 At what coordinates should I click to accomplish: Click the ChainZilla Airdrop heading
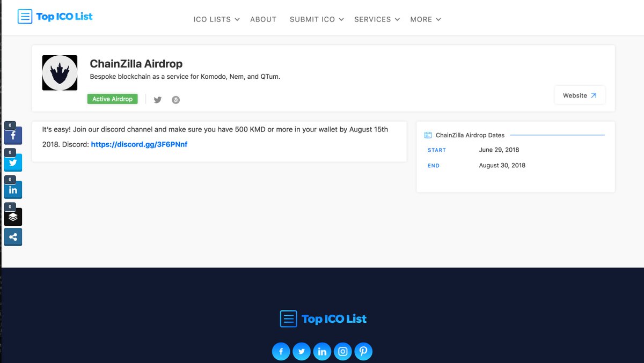[136, 64]
